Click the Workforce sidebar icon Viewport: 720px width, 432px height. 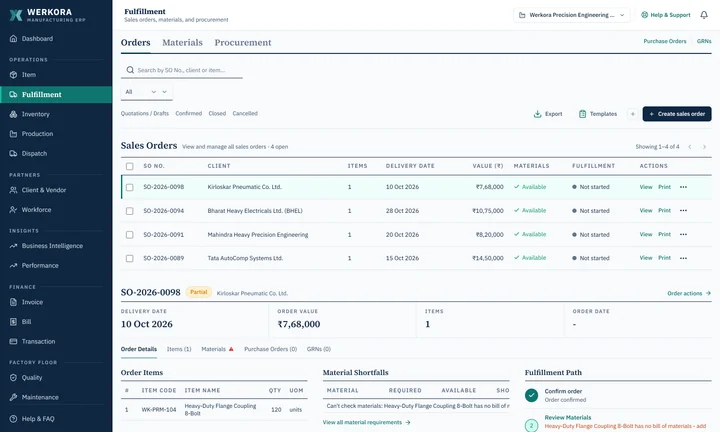point(13,209)
